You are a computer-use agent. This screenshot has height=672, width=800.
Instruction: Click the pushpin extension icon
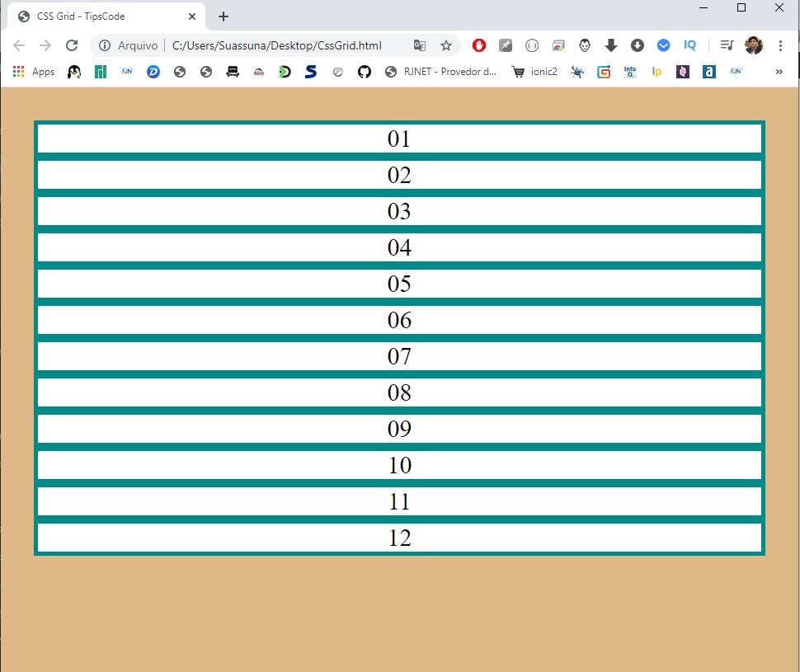(505, 45)
